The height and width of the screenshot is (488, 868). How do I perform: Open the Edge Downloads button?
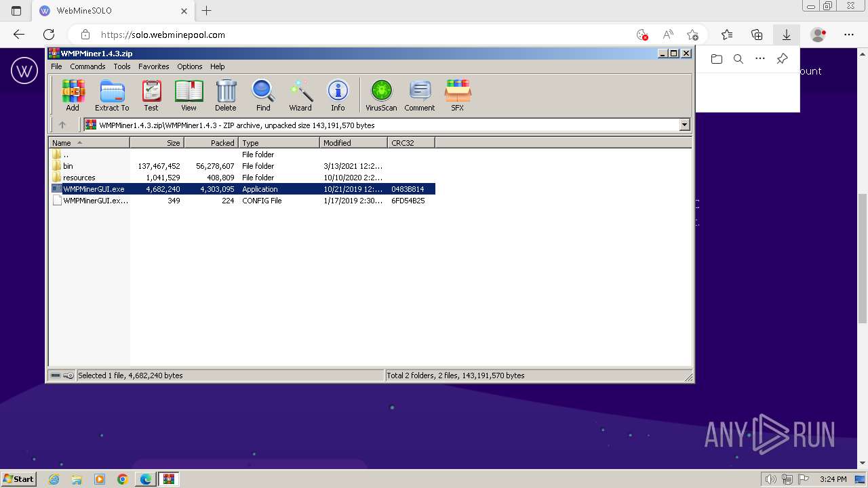pos(787,35)
